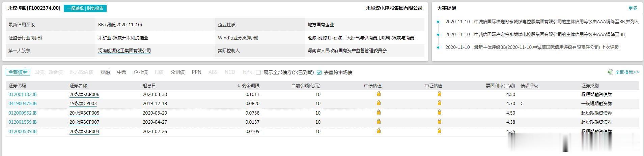644x156 pixels.
Task: Click 证券名称 column header
Action: [x=78, y=86]
